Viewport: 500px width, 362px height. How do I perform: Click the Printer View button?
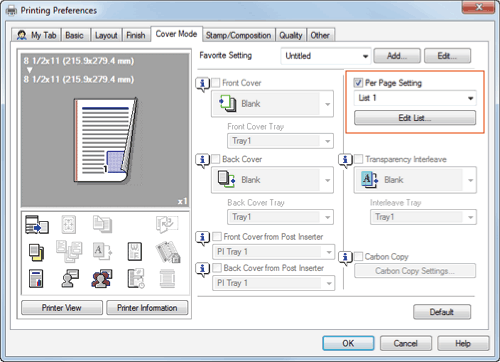pyautogui.click(x=62, y=308)
